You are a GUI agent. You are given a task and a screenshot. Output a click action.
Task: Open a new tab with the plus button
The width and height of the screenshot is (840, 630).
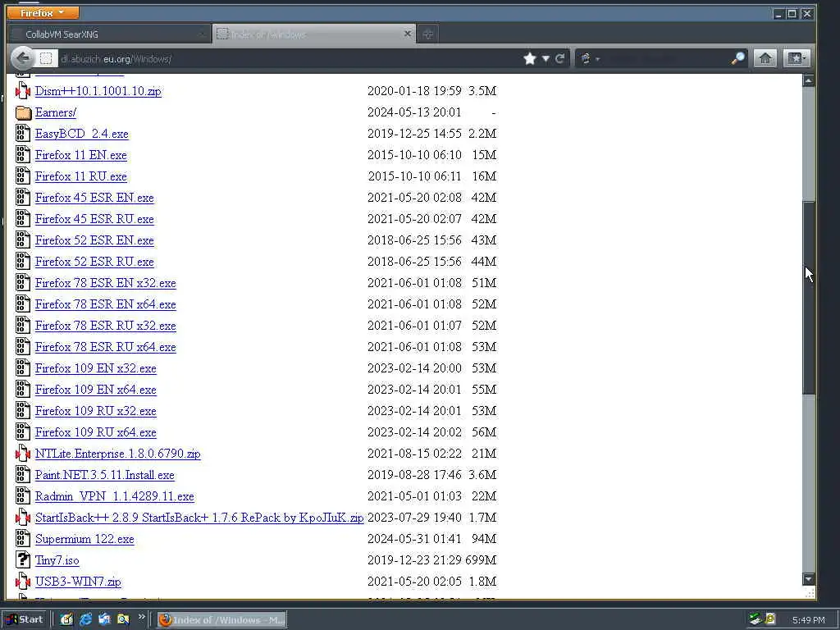[x=427, y=34]
